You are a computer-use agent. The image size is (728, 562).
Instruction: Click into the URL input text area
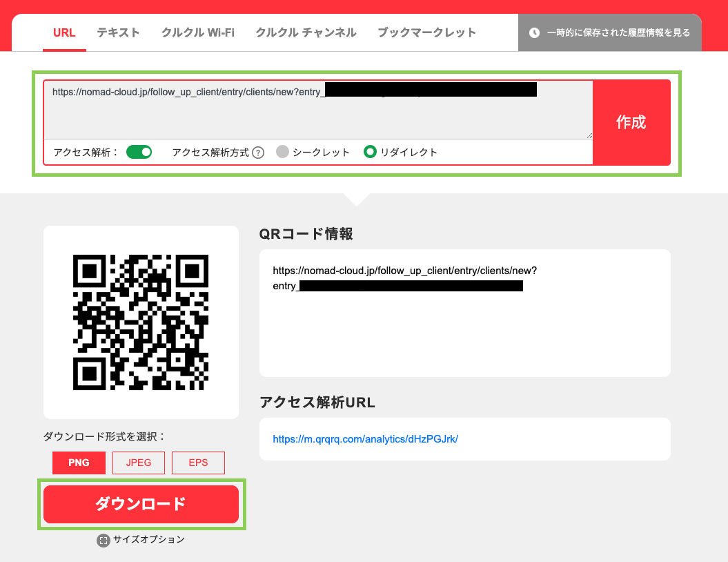pyautogui.click(x=318, y=110)
